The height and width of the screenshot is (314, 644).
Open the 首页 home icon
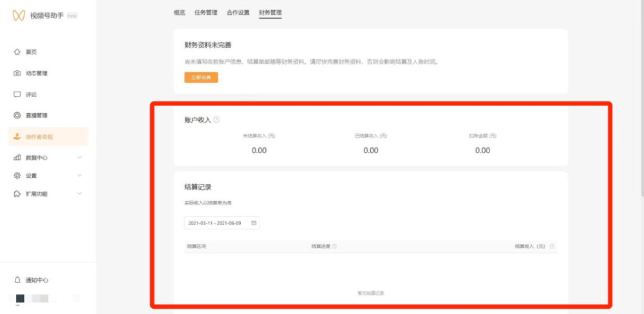[x=17, y=52]
